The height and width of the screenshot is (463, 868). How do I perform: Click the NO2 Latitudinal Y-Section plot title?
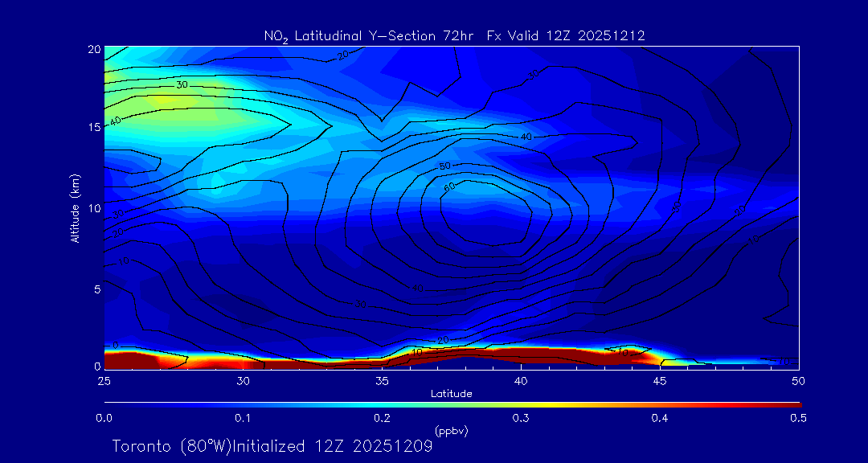point(454,35)
